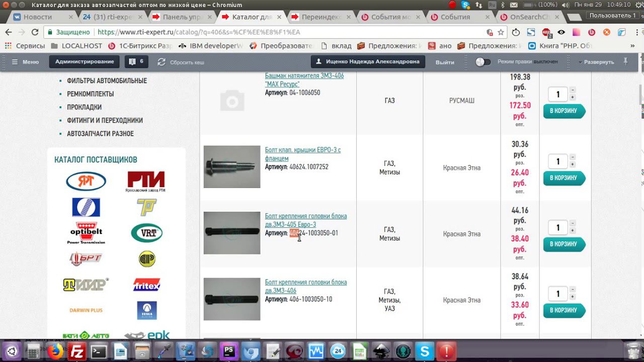
Task: Open Болт клап. крышки ЕВРО-3 с фланцем link
Action: 303,154
